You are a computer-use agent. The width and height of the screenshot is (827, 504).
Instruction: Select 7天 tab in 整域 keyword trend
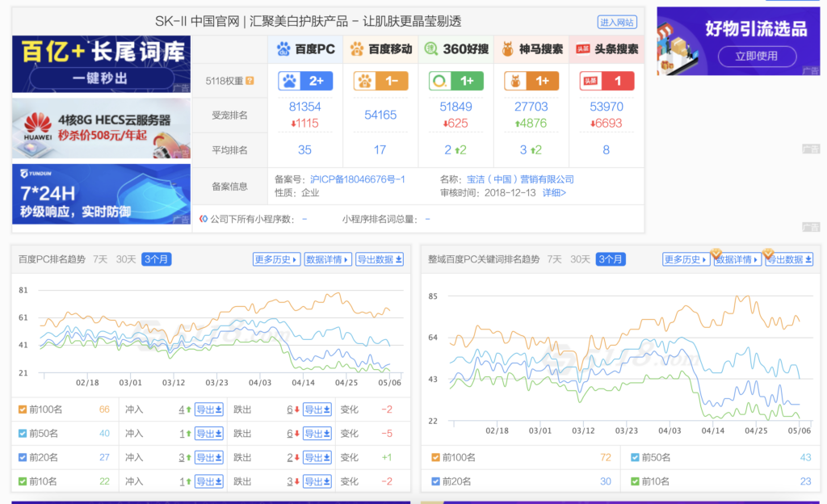[x=554, y=259]
